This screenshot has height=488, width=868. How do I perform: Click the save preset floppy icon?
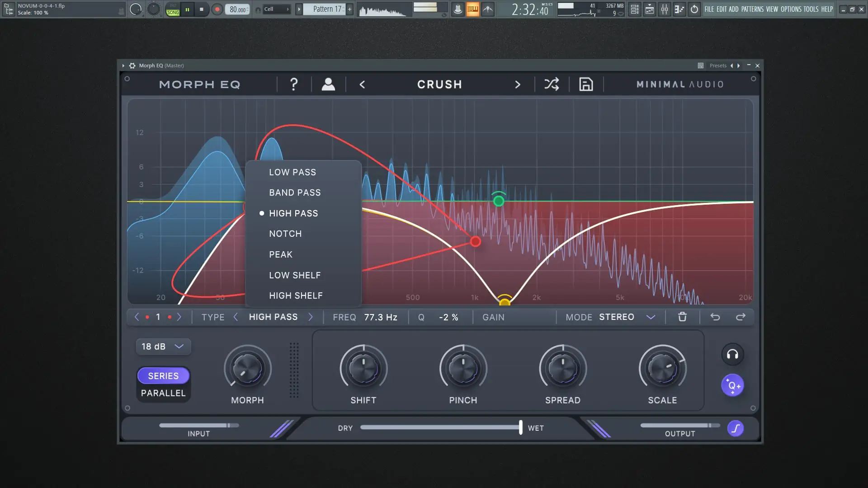586,84
